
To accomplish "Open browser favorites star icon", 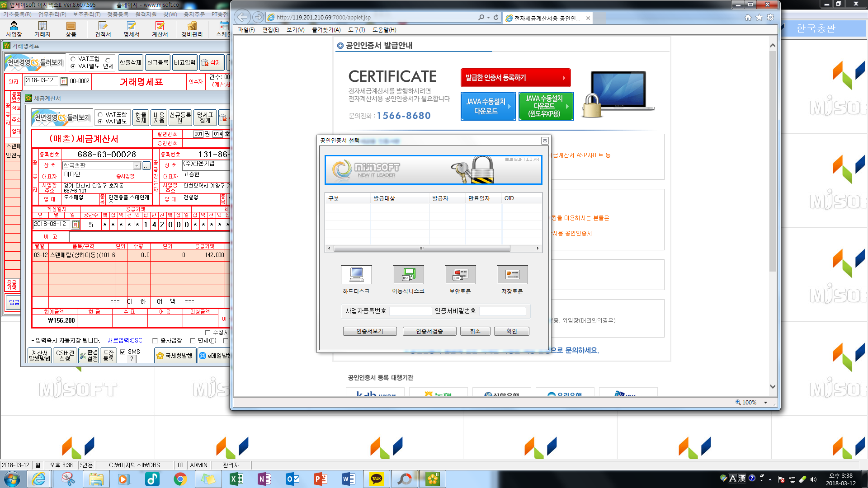I will click(x=759, y=17).
